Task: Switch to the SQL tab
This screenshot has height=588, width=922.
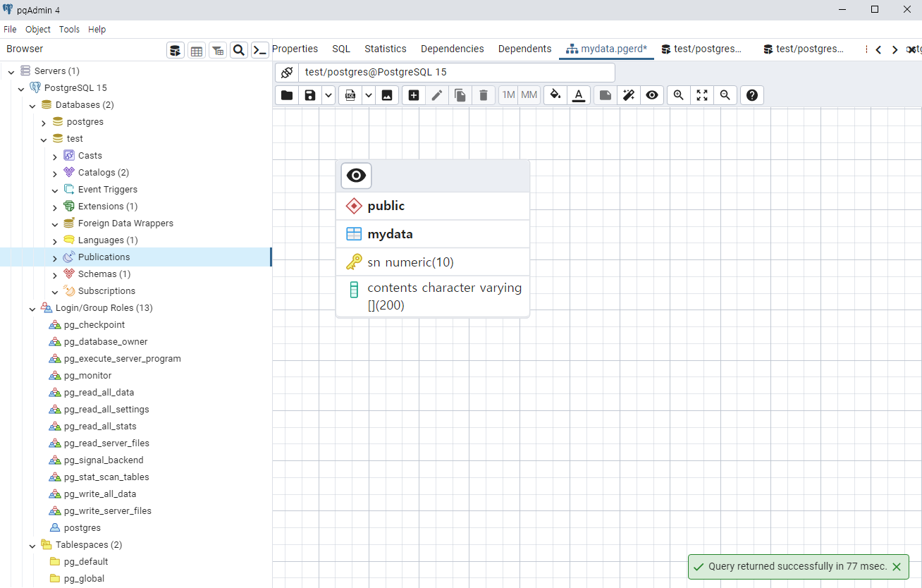Action: point(341,49)
